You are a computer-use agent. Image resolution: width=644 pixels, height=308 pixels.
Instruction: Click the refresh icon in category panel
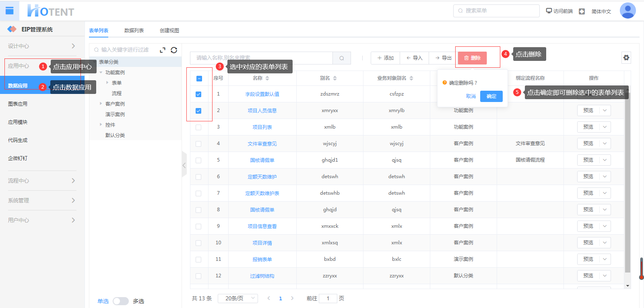pyautogui.click(x=174, y=50)
